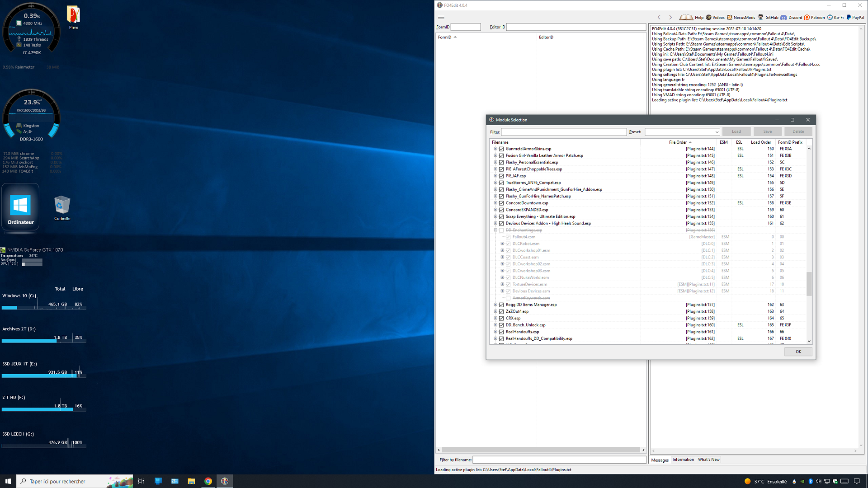
Task: Click the Delete preset button
Action: (798, 131)
